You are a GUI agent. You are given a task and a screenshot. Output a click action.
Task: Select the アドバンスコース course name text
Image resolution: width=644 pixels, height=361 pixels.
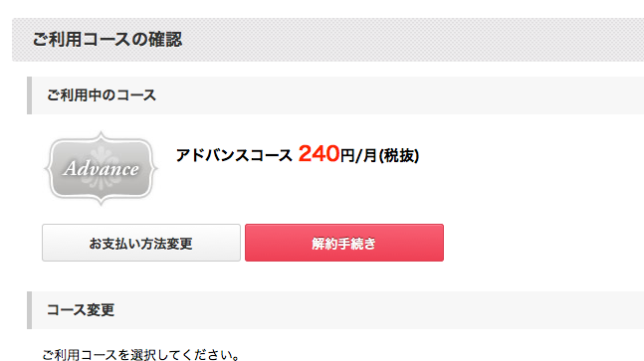click(x=234, y=155)
